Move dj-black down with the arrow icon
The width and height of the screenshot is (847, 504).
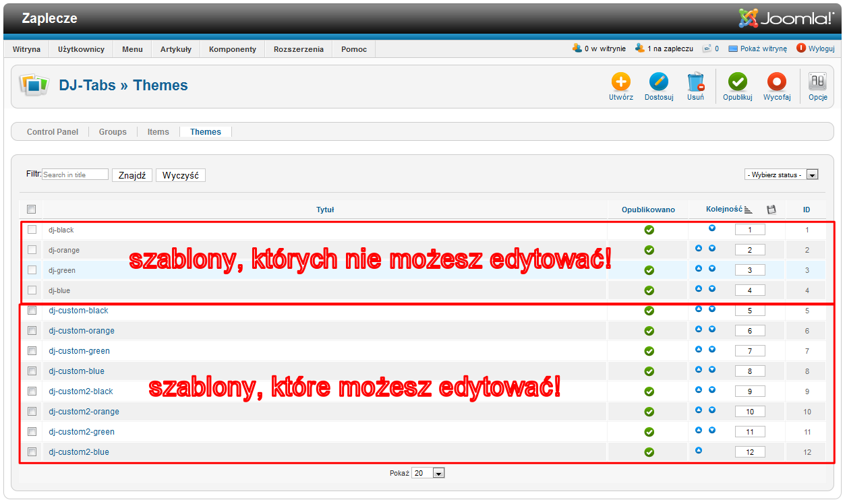[712, 228]
